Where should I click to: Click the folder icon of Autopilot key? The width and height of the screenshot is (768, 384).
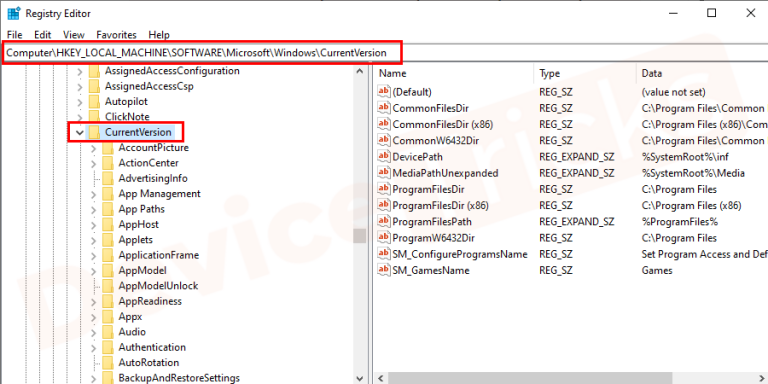click(94, 101)
